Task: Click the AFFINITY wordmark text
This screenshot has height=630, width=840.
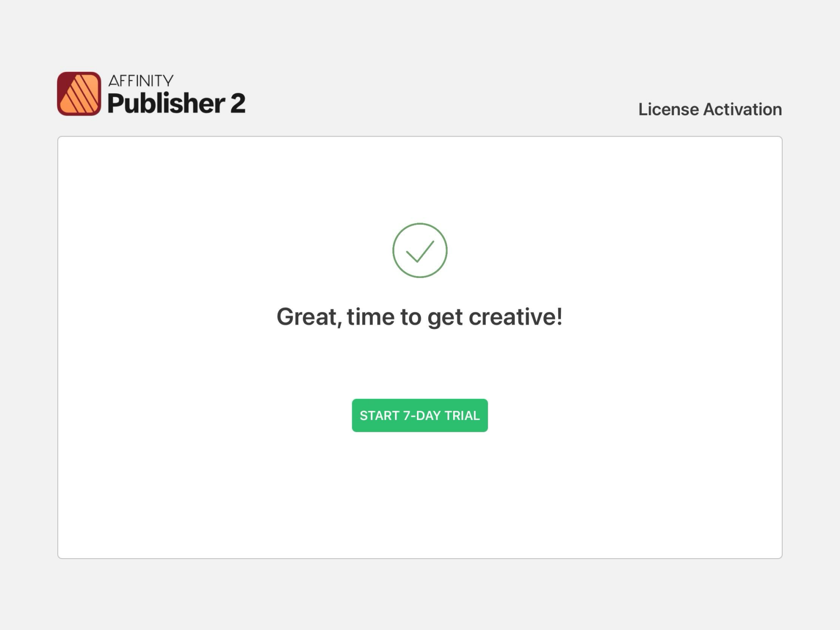Action: click(141, 80)
